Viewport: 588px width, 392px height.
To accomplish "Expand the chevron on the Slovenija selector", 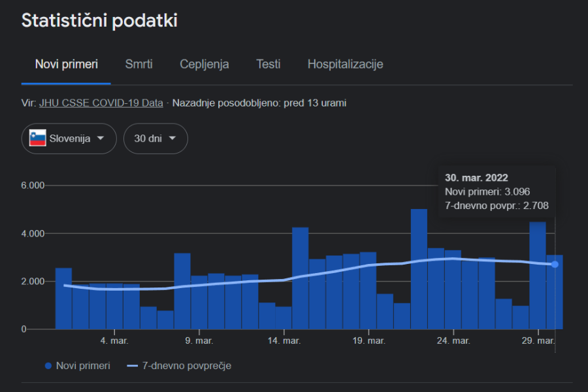I will [101, 139].
